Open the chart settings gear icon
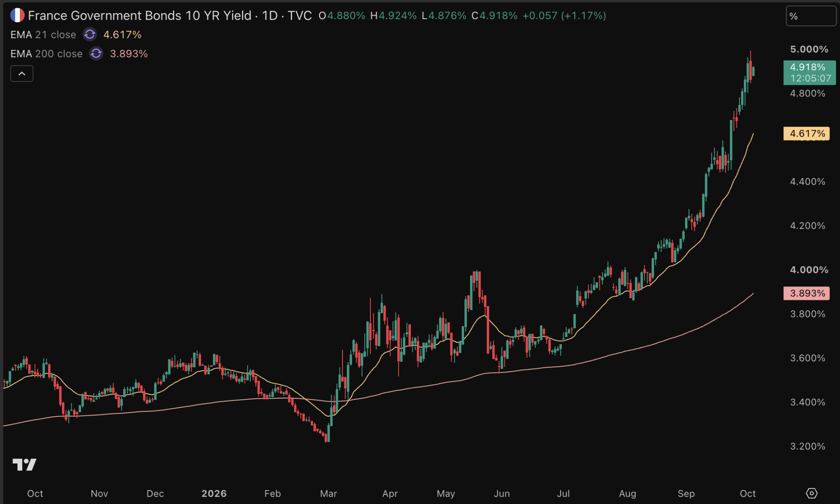 click(x=811, y=493)
